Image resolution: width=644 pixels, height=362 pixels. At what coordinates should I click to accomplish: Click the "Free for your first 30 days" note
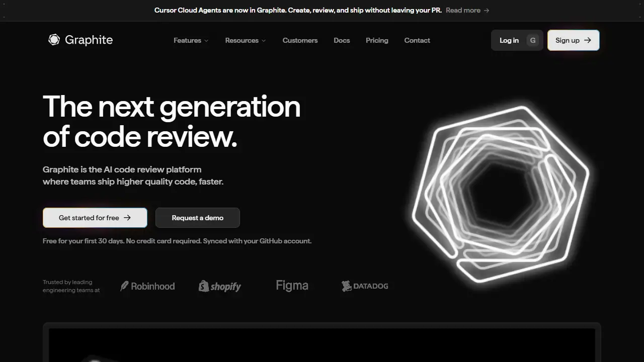pos(177,241)
